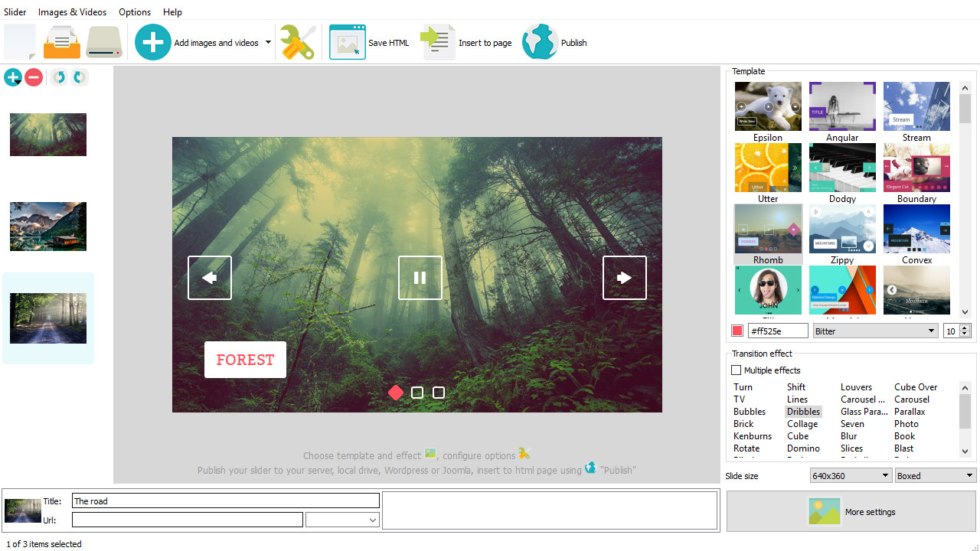This screenshot has height=551, width=980.
Task: Expand the 640x360 slide size dropdown
Action: tap(850, 476)
